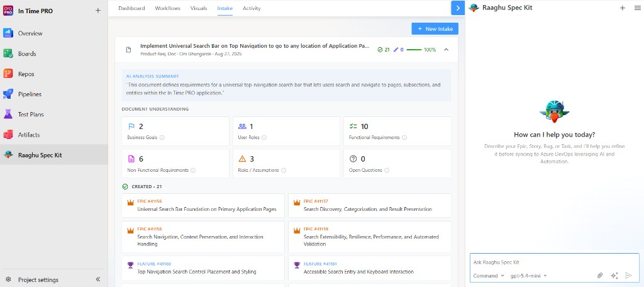Open EPIC #41159 Search Extensibility card
Screen dimensions: 644x287
click(x=370, y=237)
